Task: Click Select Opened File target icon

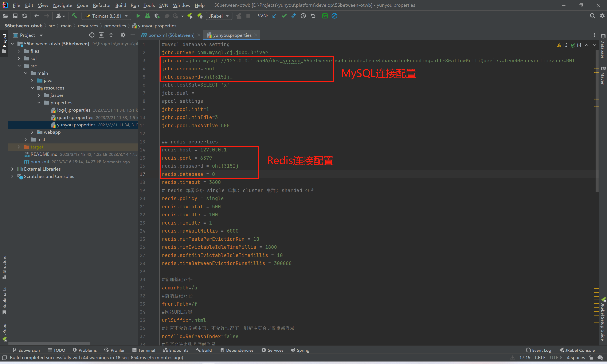Action: [x=92, y=35]
